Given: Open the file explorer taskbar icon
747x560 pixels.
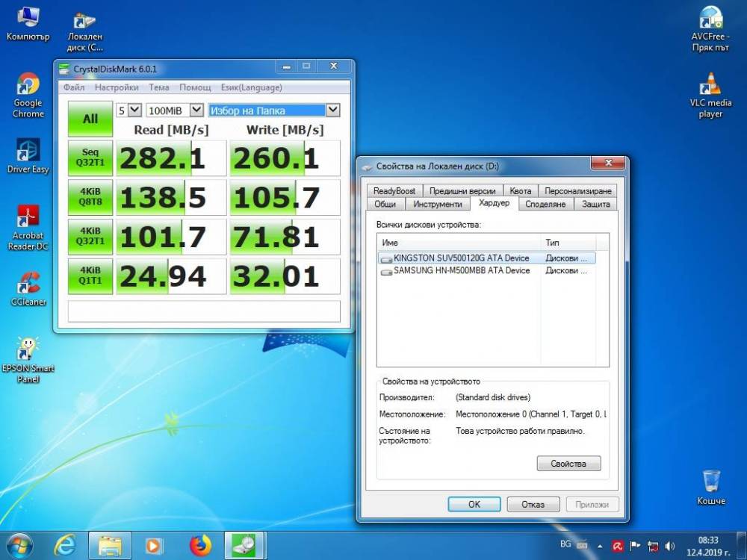Looking at the screenshot, I should pos(110,546).
